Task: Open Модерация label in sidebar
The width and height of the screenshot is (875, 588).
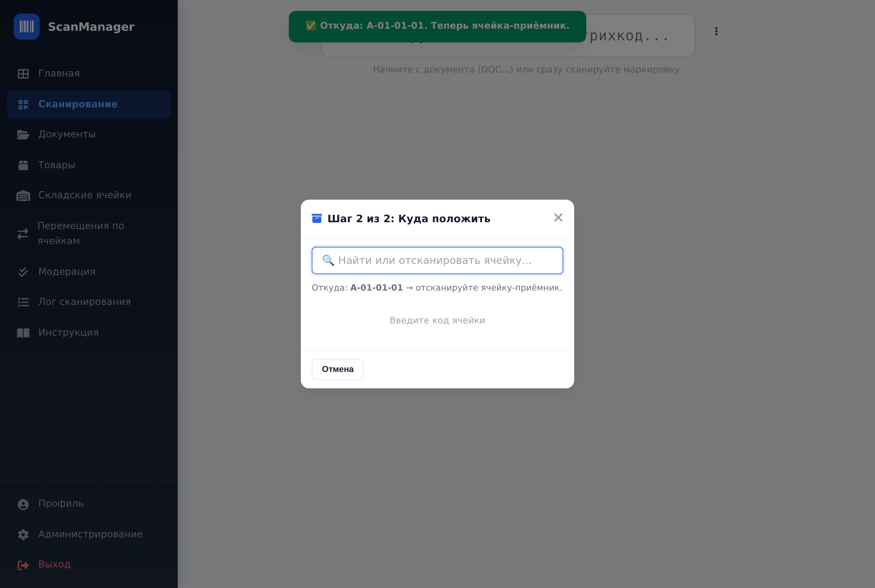Action: (67, 271)
